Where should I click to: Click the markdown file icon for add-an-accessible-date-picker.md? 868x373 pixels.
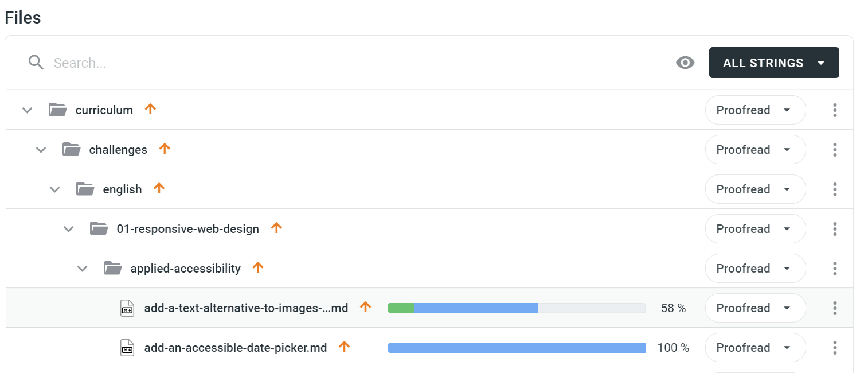tap(127, 348)
